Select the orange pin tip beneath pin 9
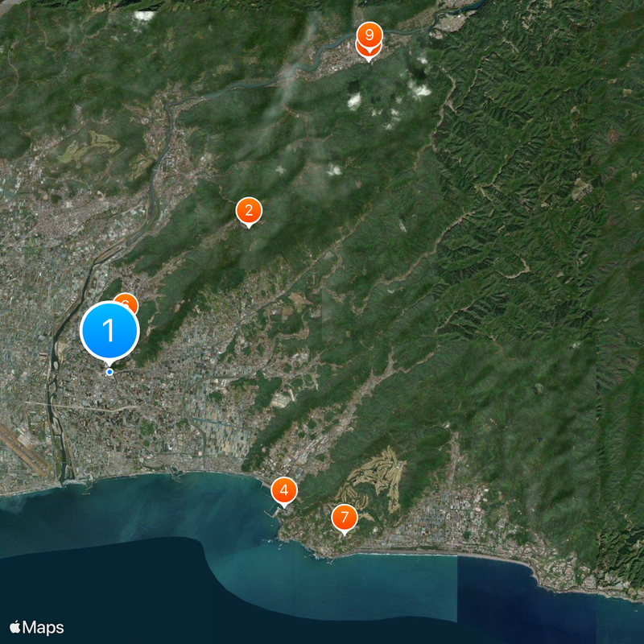 [369, 57]
